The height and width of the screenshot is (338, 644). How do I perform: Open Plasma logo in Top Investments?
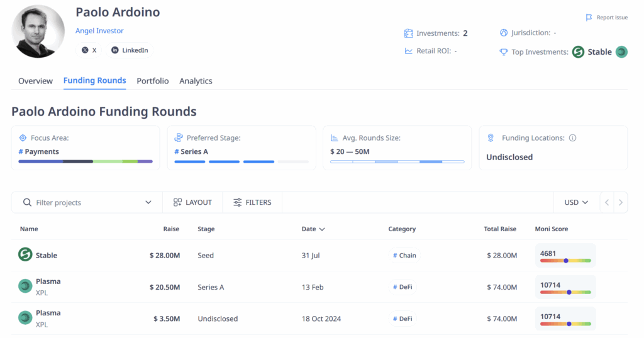[x=621, y=52]
